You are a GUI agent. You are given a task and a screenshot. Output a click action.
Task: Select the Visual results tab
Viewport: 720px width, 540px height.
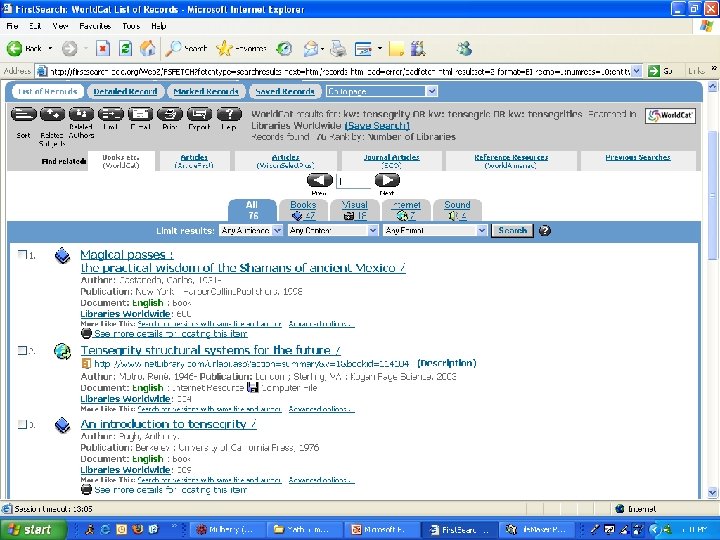point(354,210)
